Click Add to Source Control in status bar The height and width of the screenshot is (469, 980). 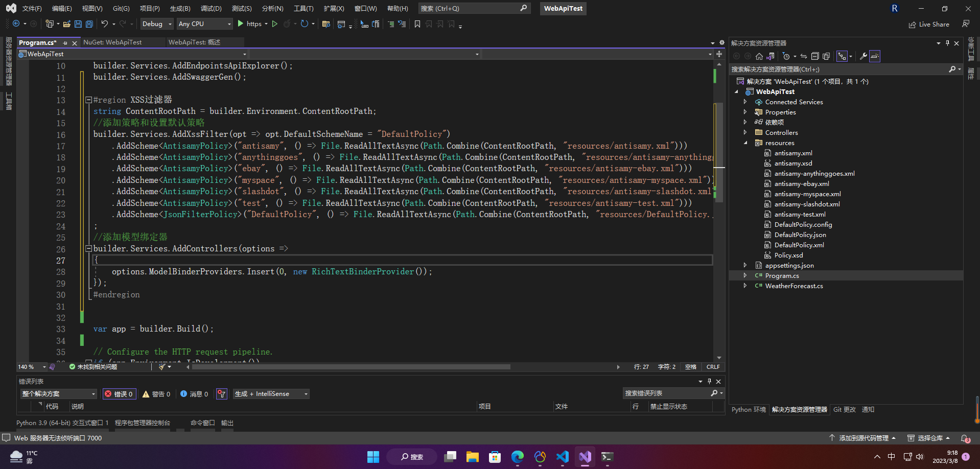863,438
